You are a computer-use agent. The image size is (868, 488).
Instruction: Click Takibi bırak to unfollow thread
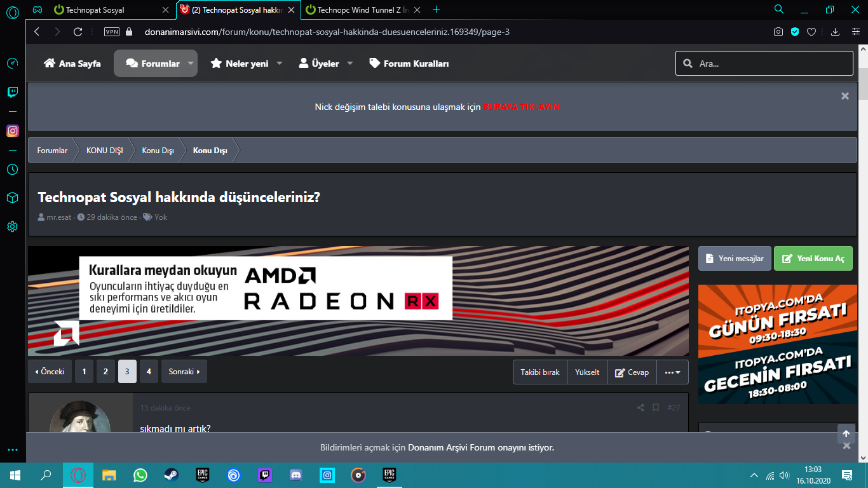pyautogui.click(x=540, y=372)
